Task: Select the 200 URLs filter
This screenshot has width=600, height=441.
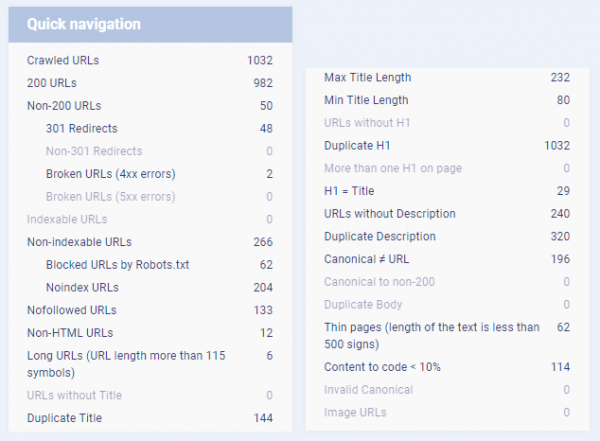Action: coord(51,83)
